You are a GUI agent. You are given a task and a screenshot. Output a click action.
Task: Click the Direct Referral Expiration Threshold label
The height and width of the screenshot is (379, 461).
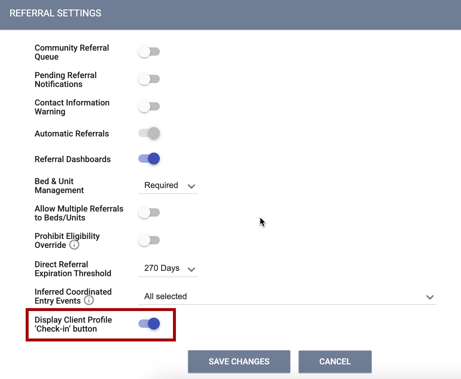73,269
